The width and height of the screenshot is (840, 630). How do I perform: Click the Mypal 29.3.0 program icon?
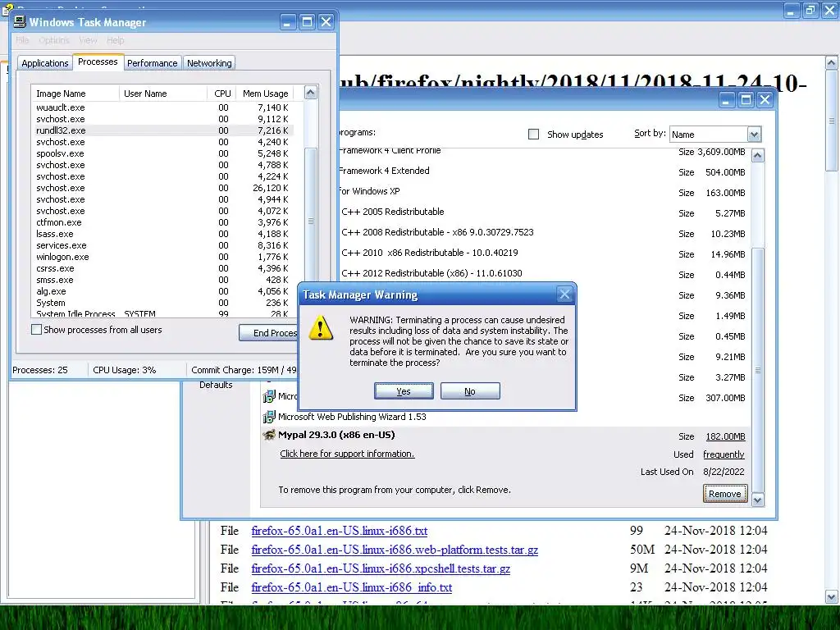[269, 435]
